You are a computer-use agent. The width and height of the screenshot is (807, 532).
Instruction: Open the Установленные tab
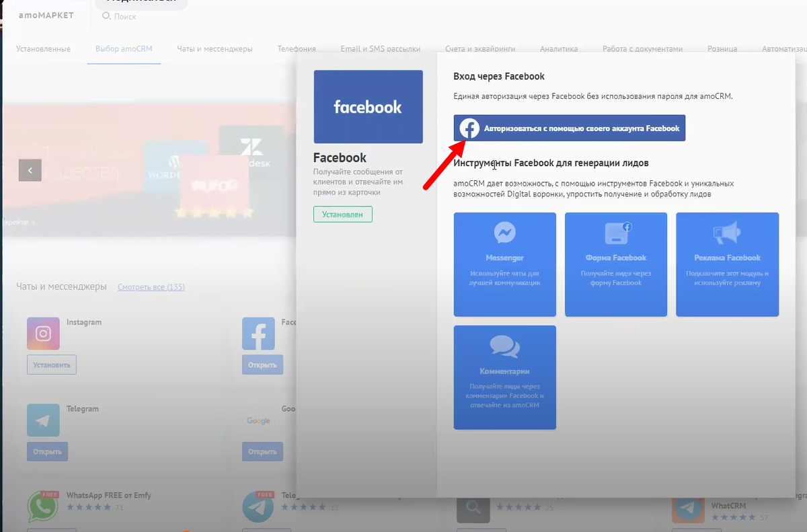pyautogui.click(x=44, y=48)
